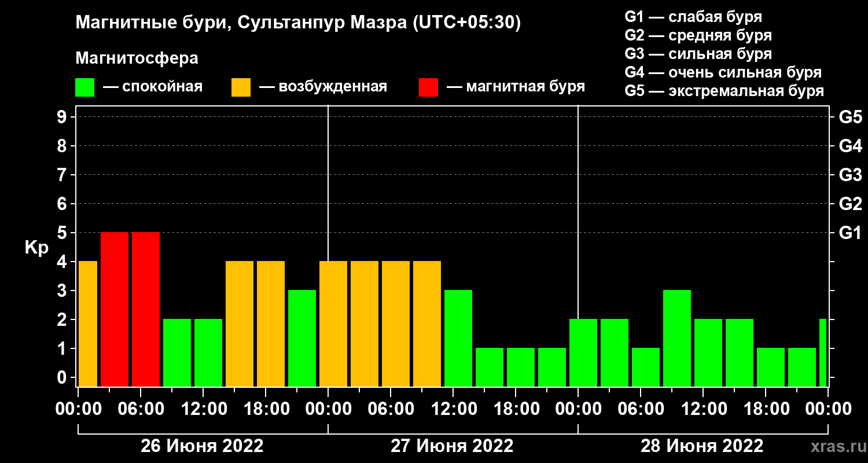Click the '06:00' time label above 28 Июня
Viewport: 868px width, 463px height.
pyautogui.click(x=641, y=409)
